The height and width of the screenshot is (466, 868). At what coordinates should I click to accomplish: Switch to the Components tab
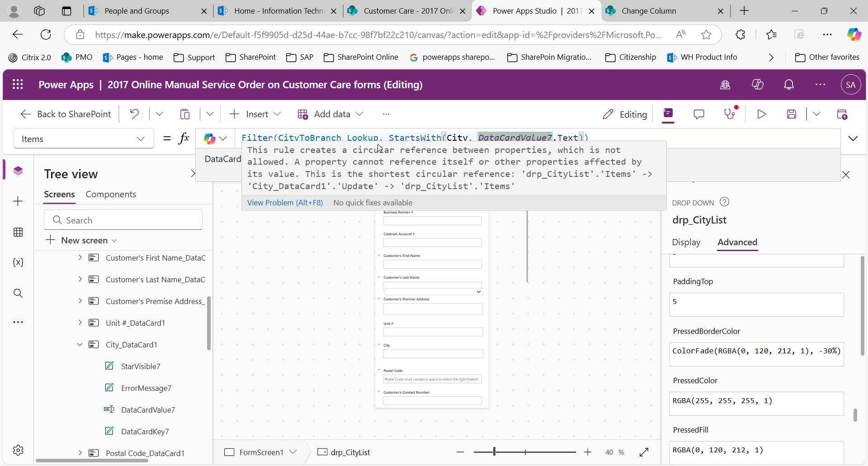(111, 194)
